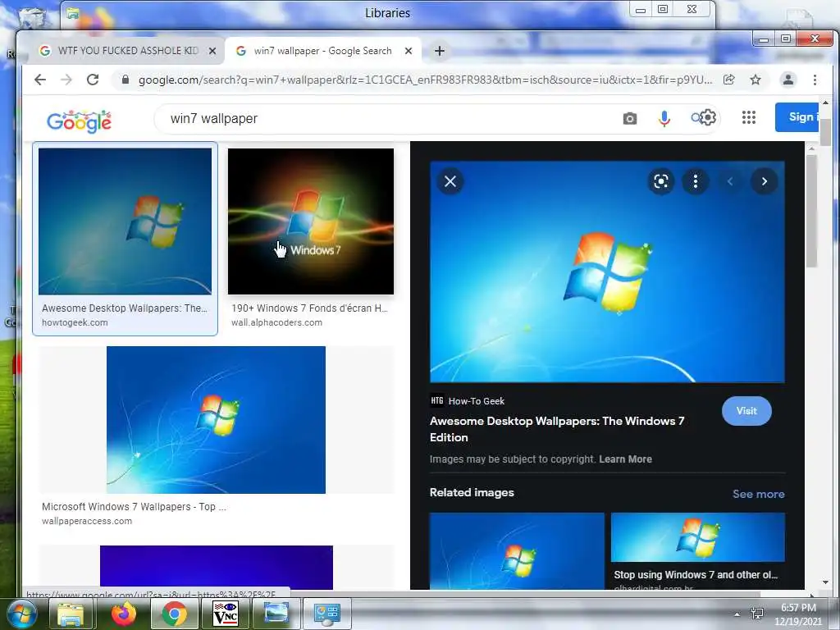The width and height of the screenshot is (840, 630).
Task: Open the wallpaperaccess.com wallpaper thumbnail
Action: [x=216, y=419]
